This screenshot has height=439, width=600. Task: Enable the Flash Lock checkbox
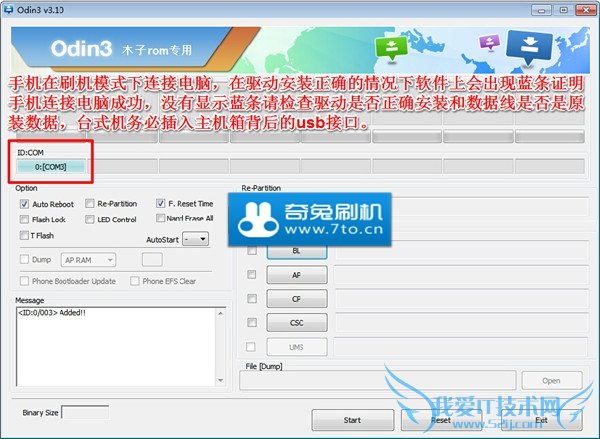pos(24,219)
